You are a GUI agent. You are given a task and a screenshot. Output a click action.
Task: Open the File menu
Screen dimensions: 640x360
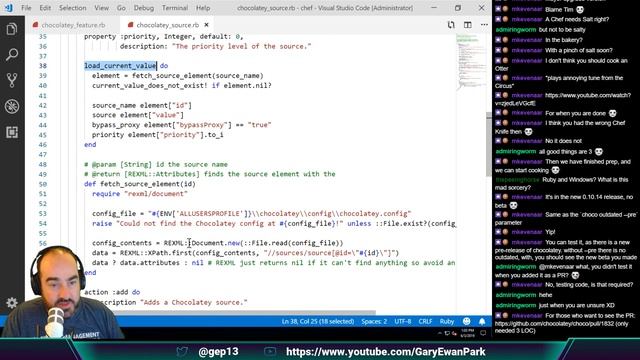(26, 8)
